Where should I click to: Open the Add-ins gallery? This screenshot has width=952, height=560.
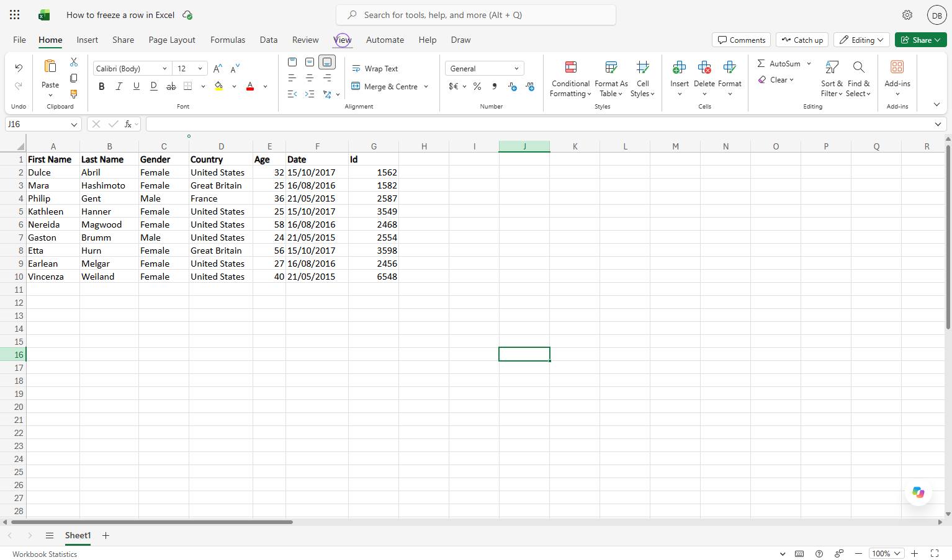pyautogui.click(x=897, y=79)
